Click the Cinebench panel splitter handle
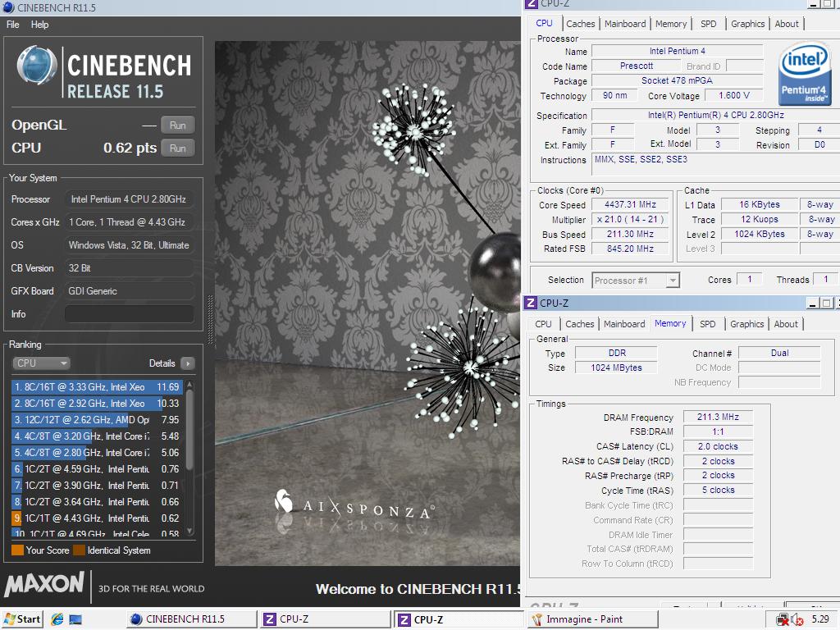Screen dimensions: 840x630 (x=210, y=320)
